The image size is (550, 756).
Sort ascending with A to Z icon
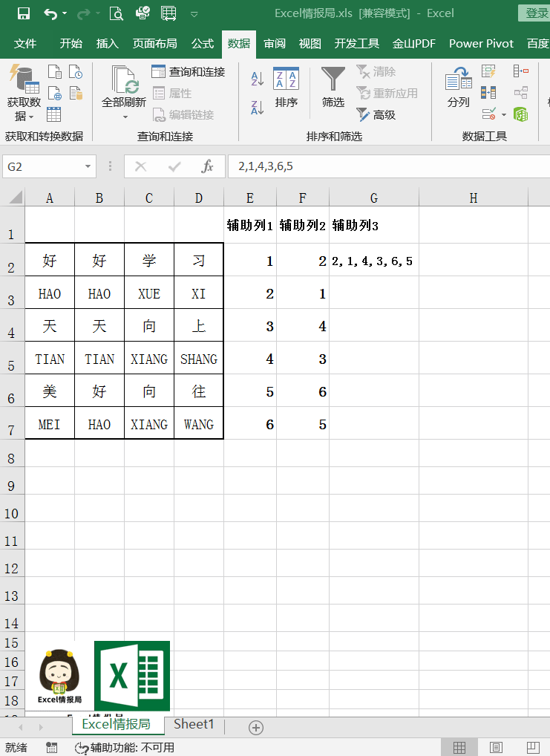(258, 78)
